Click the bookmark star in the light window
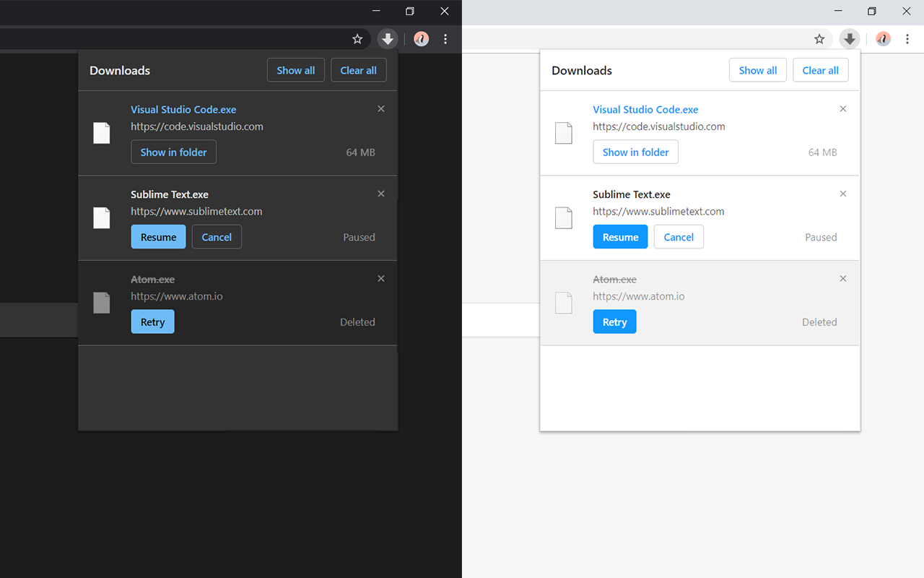Image resolution: width=924 pixels, height=578 pixels. tap(819, 39)
